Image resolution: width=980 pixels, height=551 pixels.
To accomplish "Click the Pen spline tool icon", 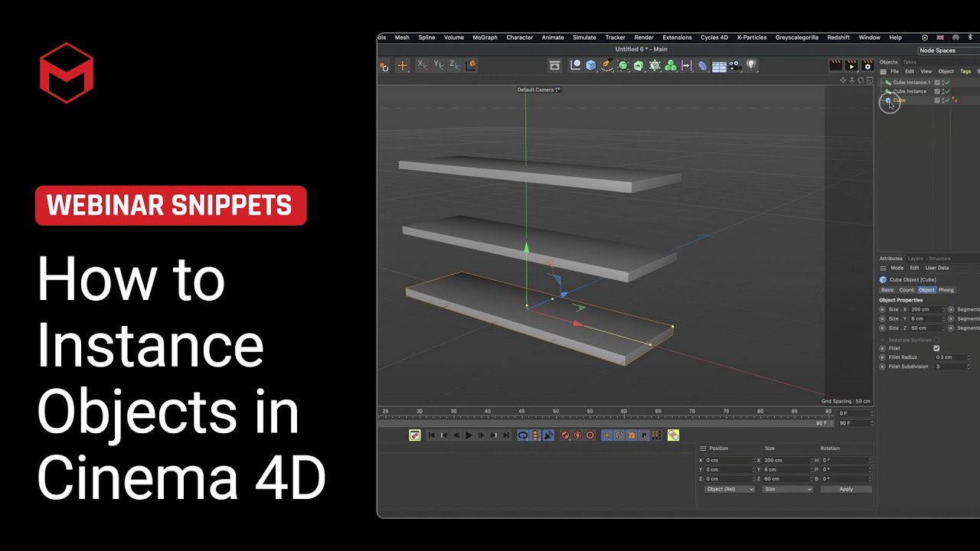I will click(x=607, y=66).
